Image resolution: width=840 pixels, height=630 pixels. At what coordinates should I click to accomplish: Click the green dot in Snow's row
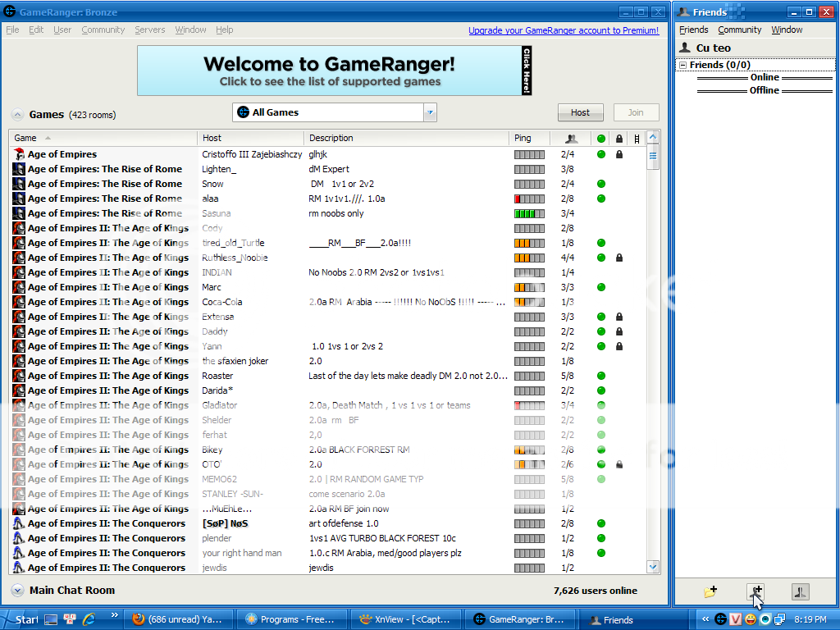coord(601,184)
